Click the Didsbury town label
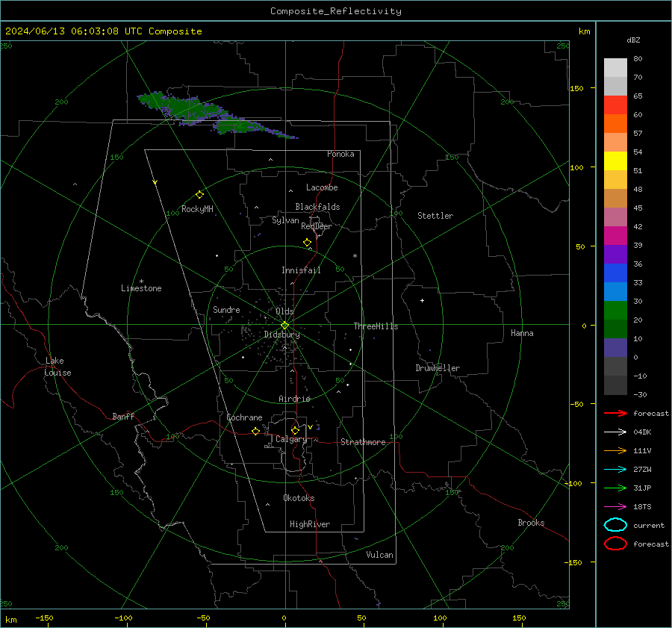This screenshot has width=672, height=628. click(x=281, y=335)
